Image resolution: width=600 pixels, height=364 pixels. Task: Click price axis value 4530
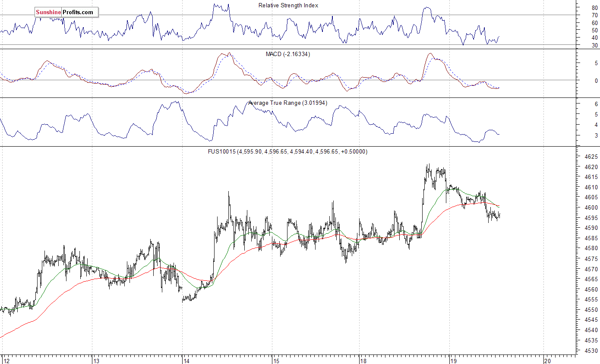(591, 351)
